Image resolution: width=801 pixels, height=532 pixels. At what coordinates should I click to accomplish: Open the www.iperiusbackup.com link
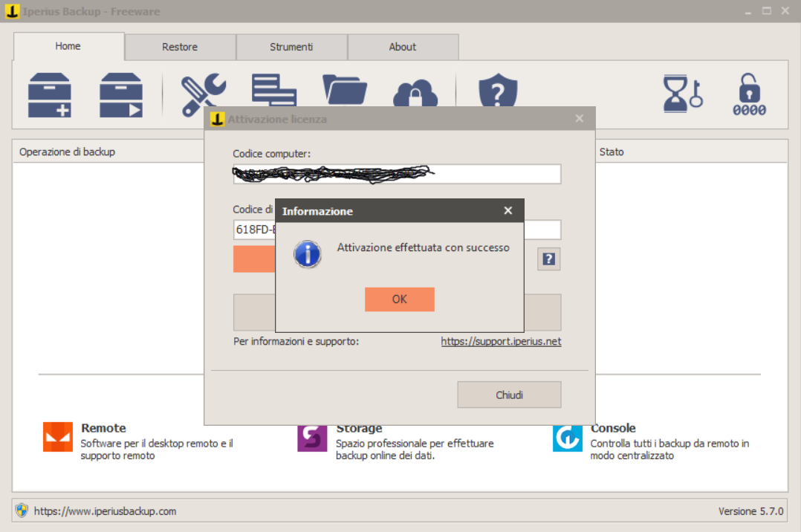[x=106, y=511]
